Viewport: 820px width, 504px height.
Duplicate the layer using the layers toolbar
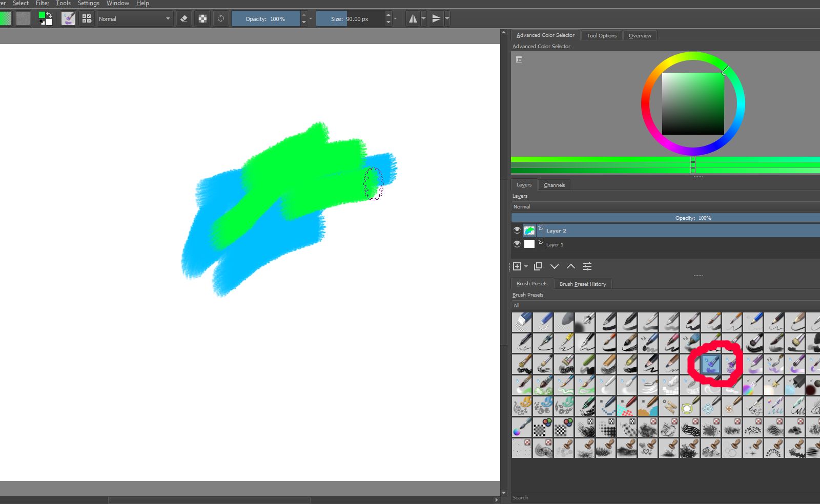click(x=538, y=266)
